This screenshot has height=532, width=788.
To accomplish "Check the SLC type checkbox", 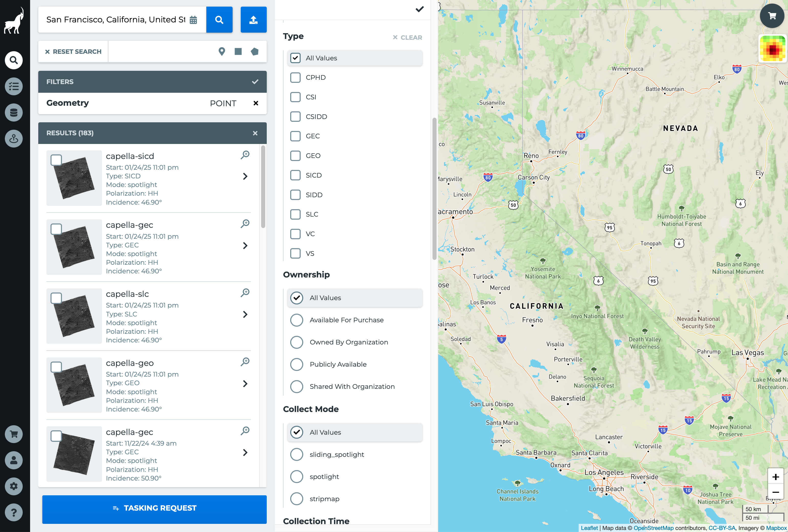I will [295, 214].
